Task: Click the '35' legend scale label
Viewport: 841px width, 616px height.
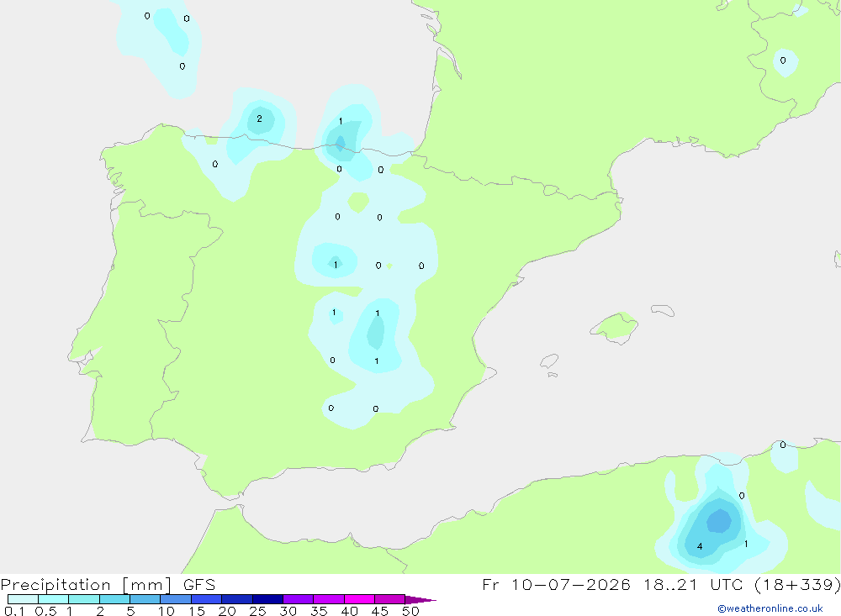Action: tap(319, 611)
